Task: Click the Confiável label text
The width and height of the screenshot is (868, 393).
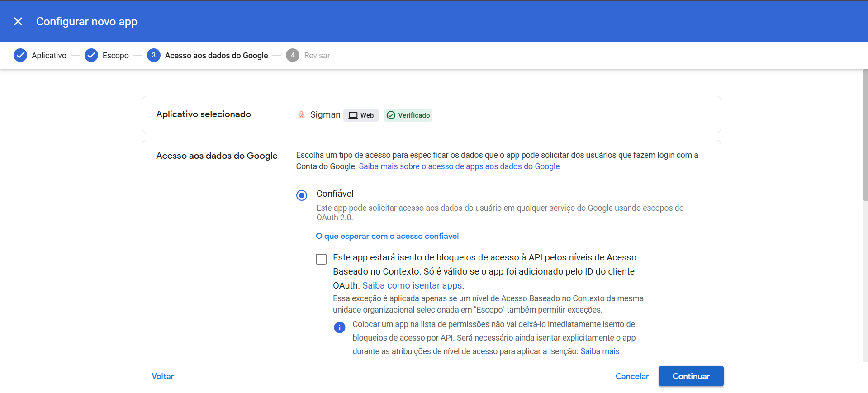Action: click(335, 194)
